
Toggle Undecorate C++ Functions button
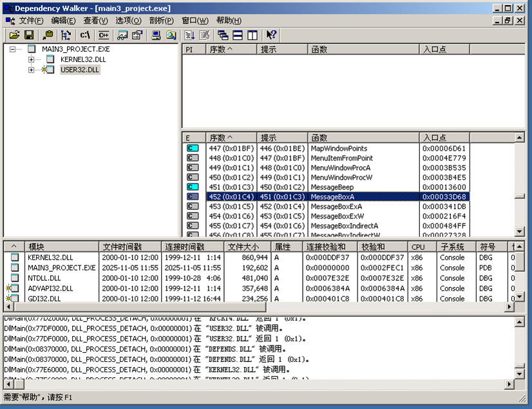(x=104, y=35)
